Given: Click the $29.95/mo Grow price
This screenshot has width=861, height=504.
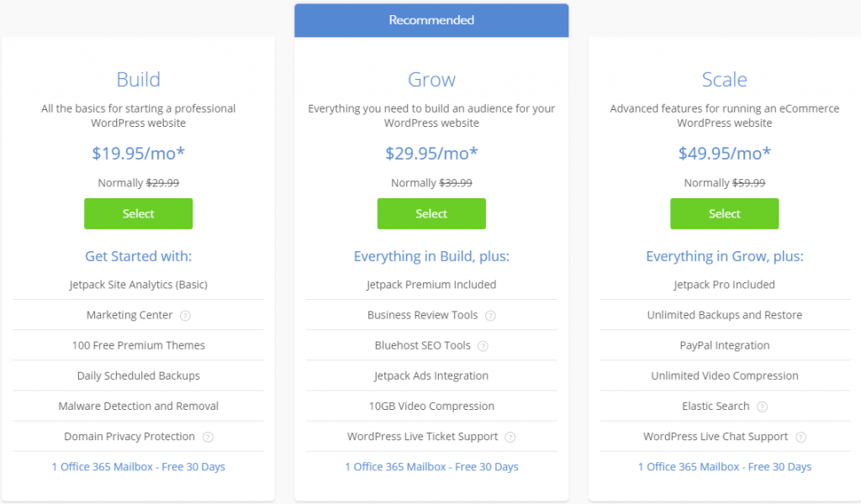Looking at the screenshot, I should click(x=431, y=153).
